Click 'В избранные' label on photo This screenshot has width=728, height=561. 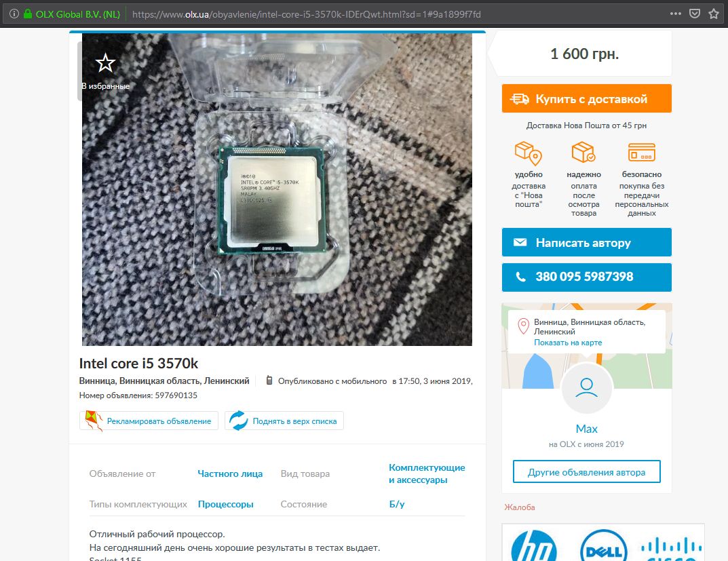(x=105, y=86)
